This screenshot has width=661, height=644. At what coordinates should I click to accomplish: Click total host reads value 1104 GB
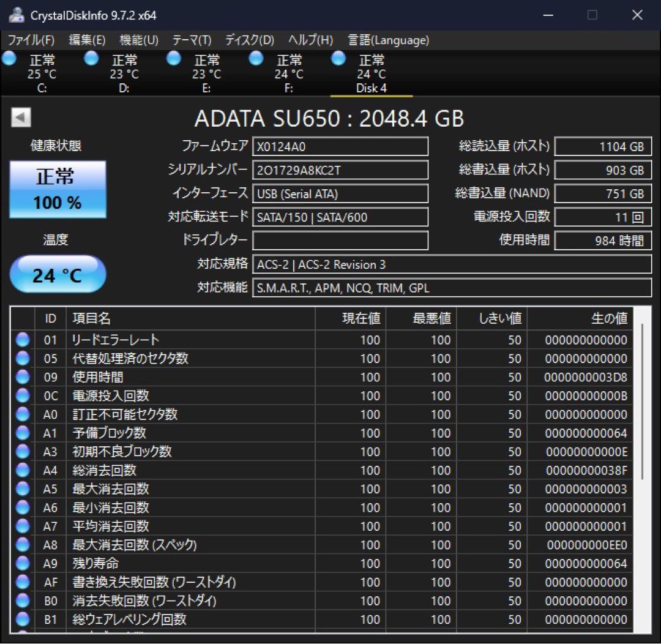tap(603, 146)
